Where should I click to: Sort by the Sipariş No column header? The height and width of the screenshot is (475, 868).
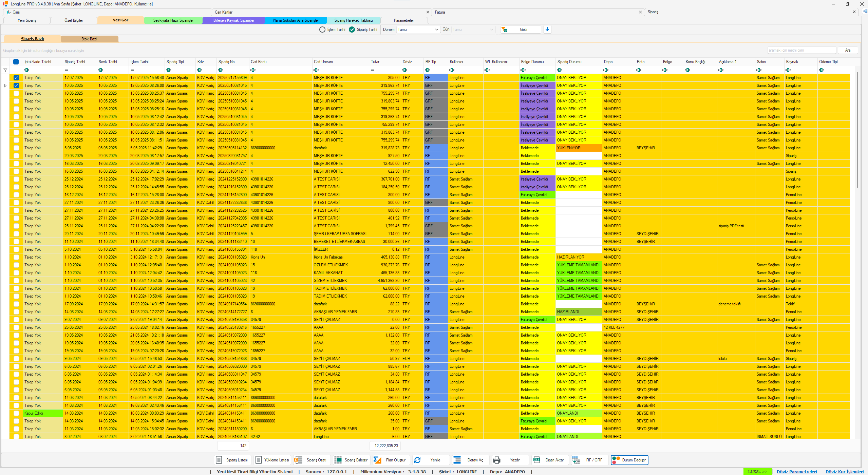pos(233,62)
